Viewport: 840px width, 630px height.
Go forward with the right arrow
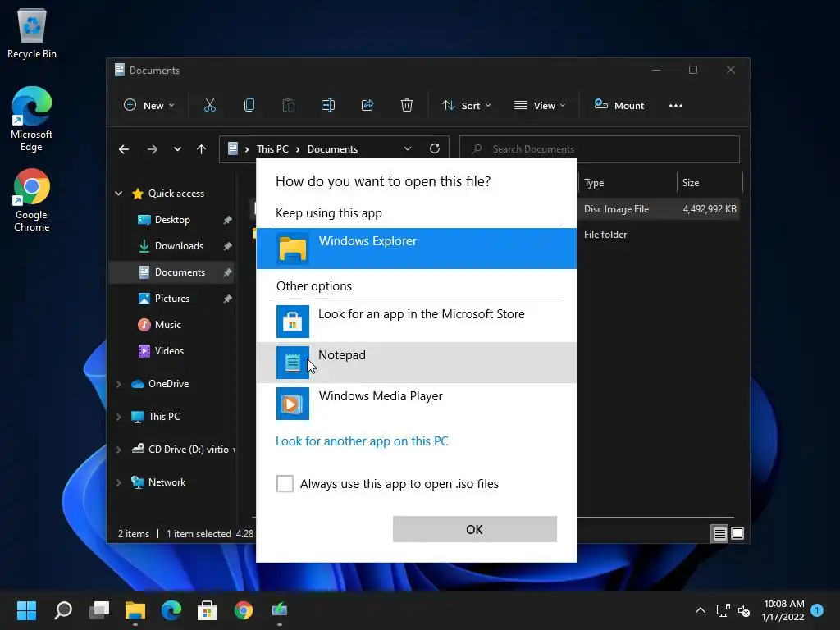pos(152,149)
